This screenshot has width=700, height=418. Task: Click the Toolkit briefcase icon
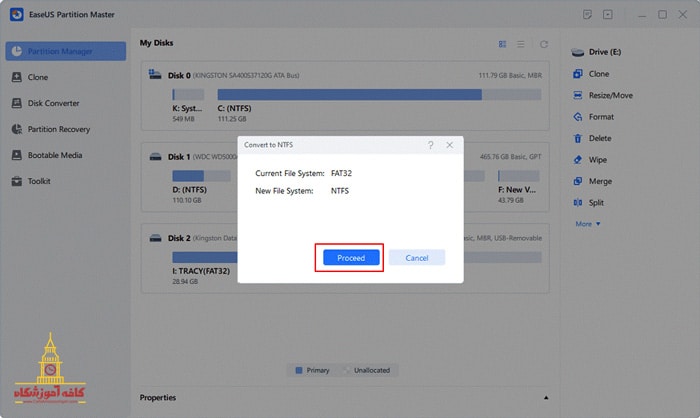tap(17, 181)
